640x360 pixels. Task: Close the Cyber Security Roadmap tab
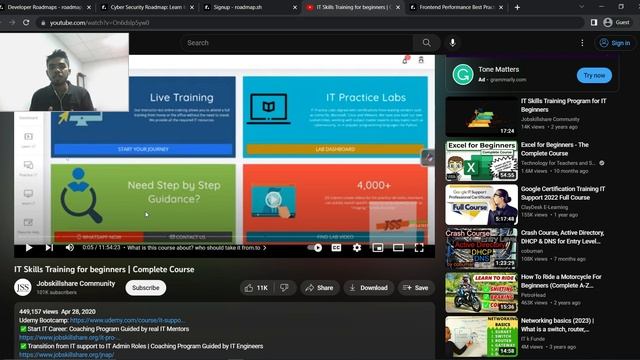192,7
